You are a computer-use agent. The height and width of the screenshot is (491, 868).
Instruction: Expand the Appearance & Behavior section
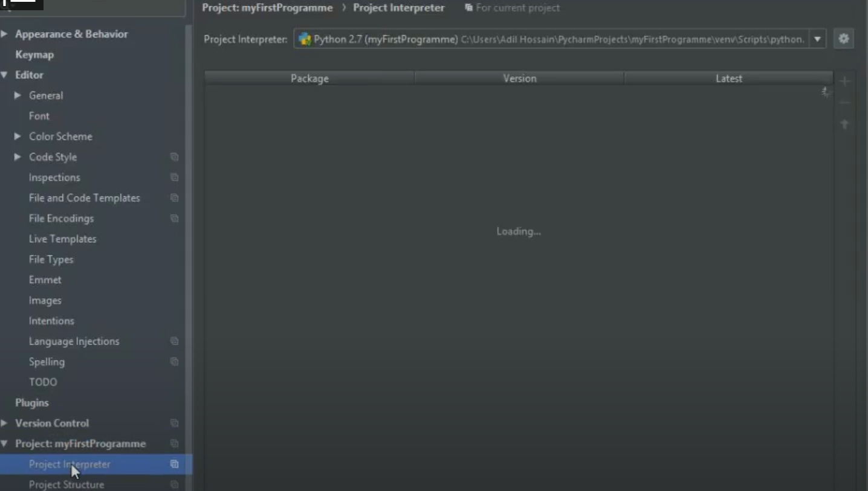[4, 34]
